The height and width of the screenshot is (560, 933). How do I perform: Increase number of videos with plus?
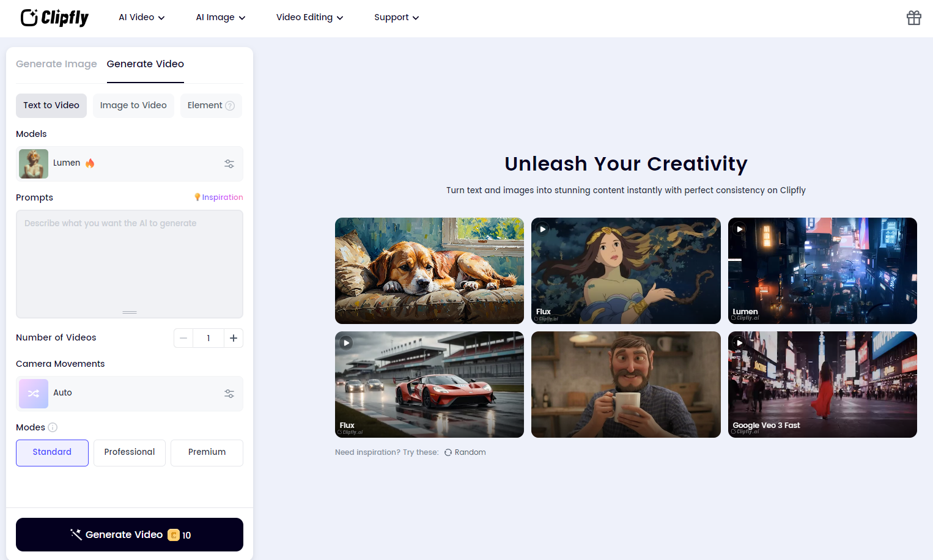(x=234, y=338)
